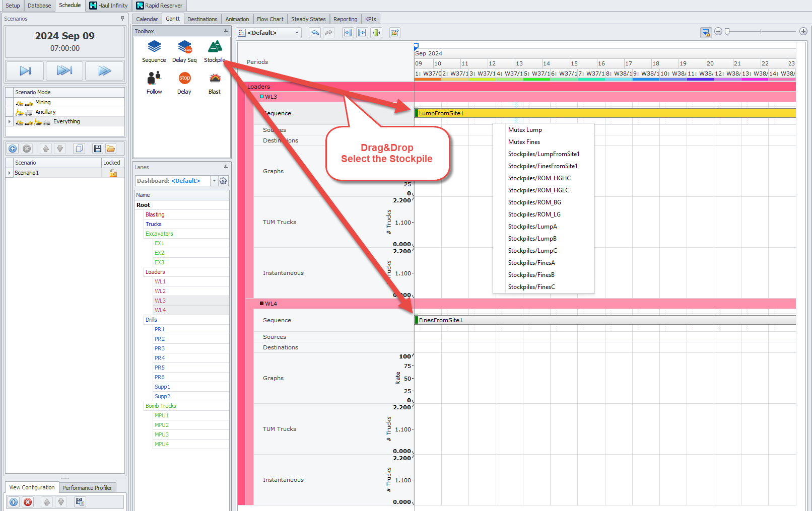Screen dimensions: 812x511
Task: Open the <Default> Gantt layout dropdown
Action: (297, 33)
